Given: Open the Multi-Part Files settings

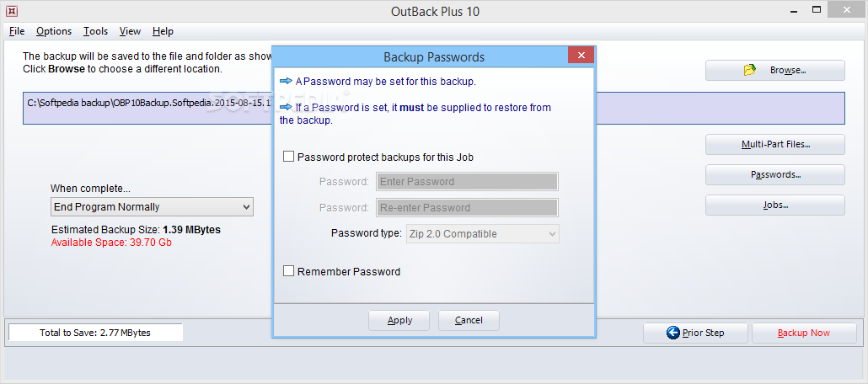Looking at the screenshot, I should tap(774, 144).
